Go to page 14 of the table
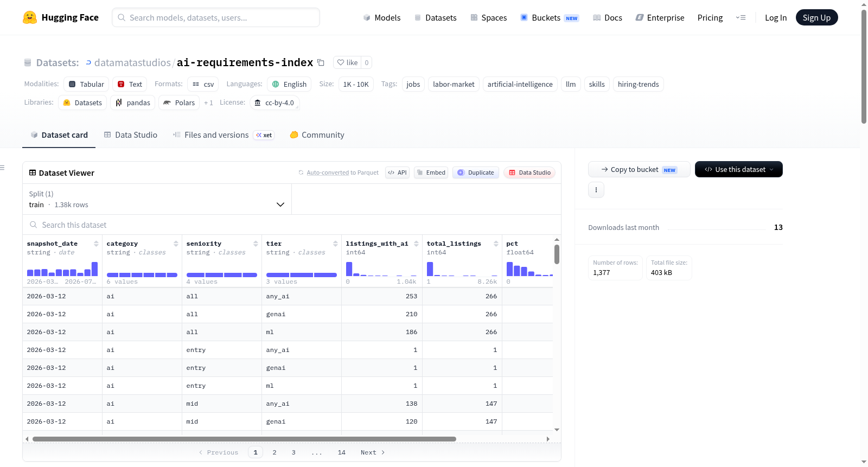868x467 pixels. (342, 452)
